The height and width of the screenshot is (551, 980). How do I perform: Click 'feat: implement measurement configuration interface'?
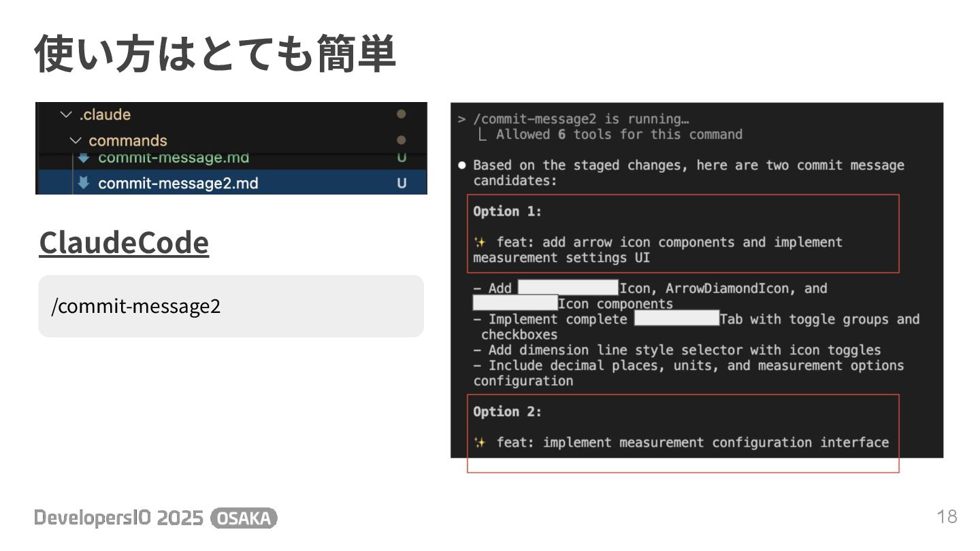click(693, 443)
